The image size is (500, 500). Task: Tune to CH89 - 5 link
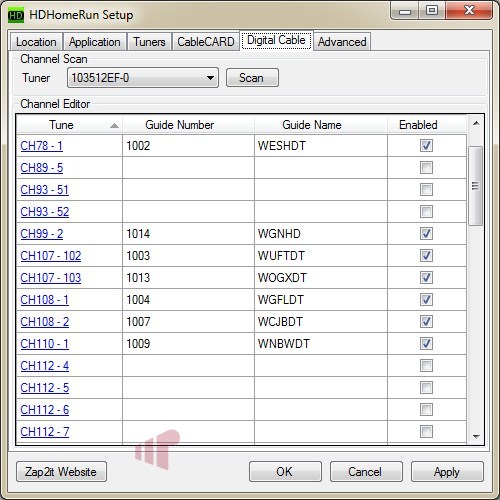pos(42,168)
